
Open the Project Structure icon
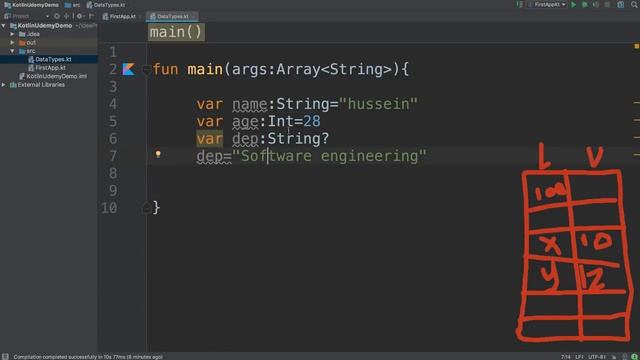(621, 5)
